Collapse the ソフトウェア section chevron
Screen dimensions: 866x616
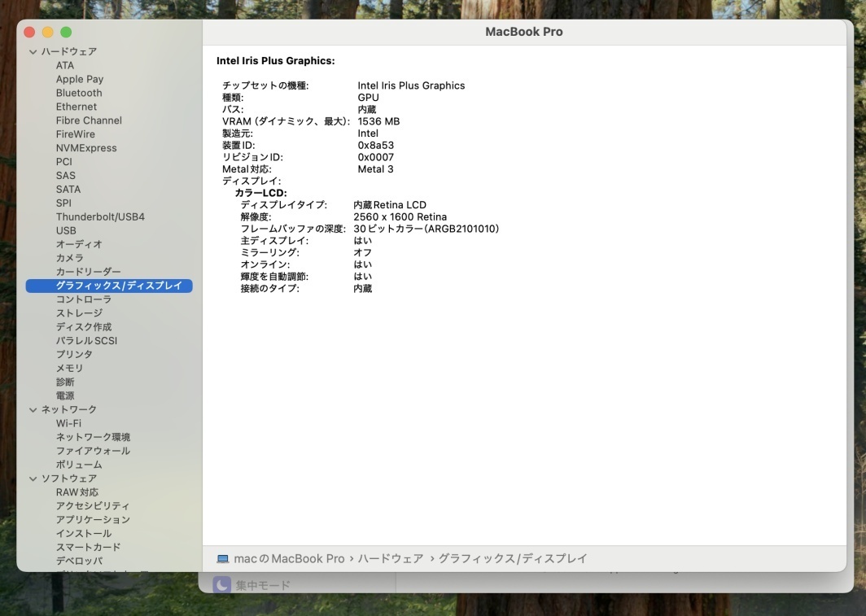pos(33,478)
